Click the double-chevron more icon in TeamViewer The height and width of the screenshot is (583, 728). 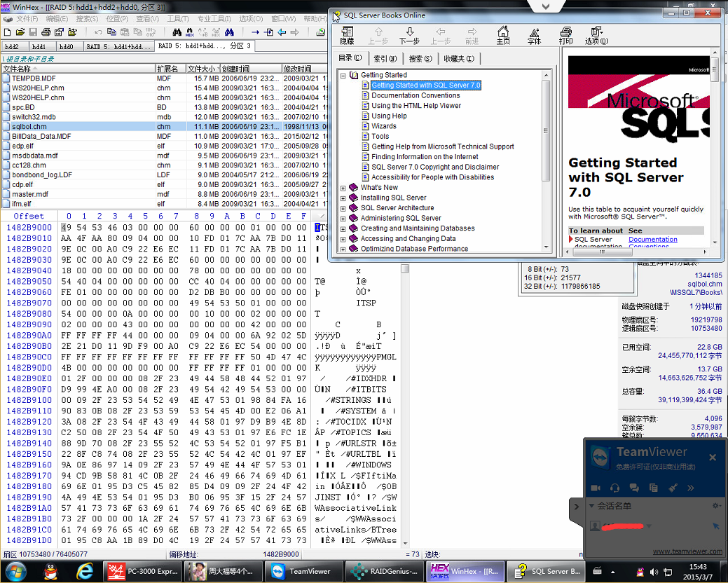(x=691, y=488)
